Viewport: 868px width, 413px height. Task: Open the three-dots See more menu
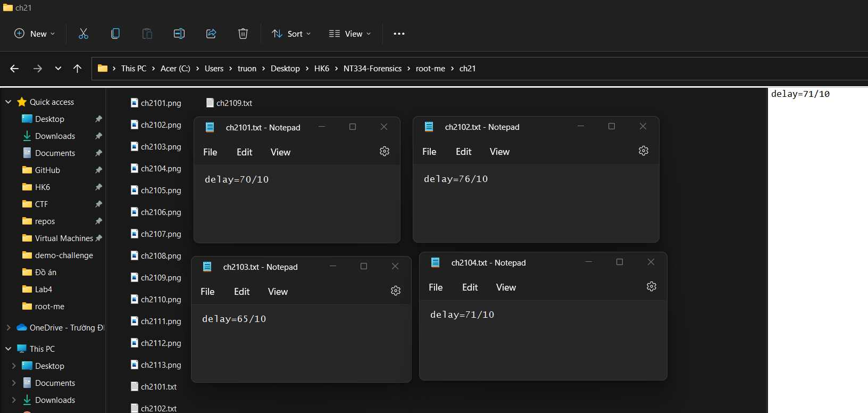point(399,34)
